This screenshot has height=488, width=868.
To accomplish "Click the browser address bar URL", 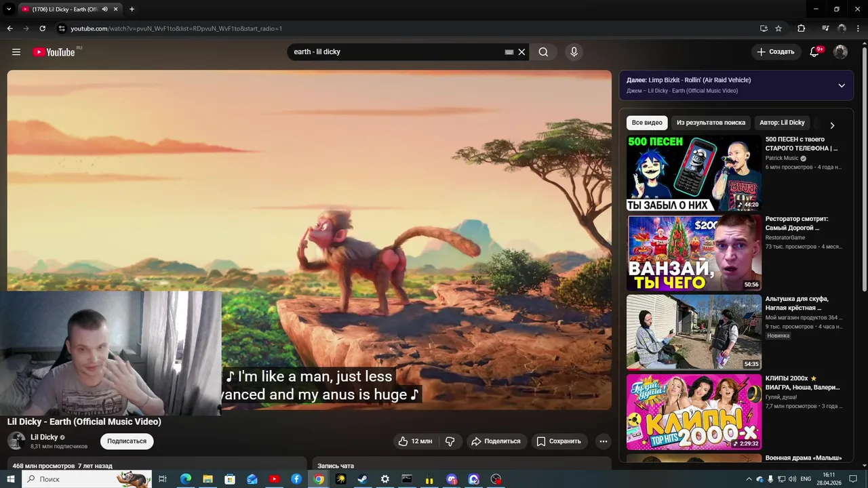I will (176, 28).
